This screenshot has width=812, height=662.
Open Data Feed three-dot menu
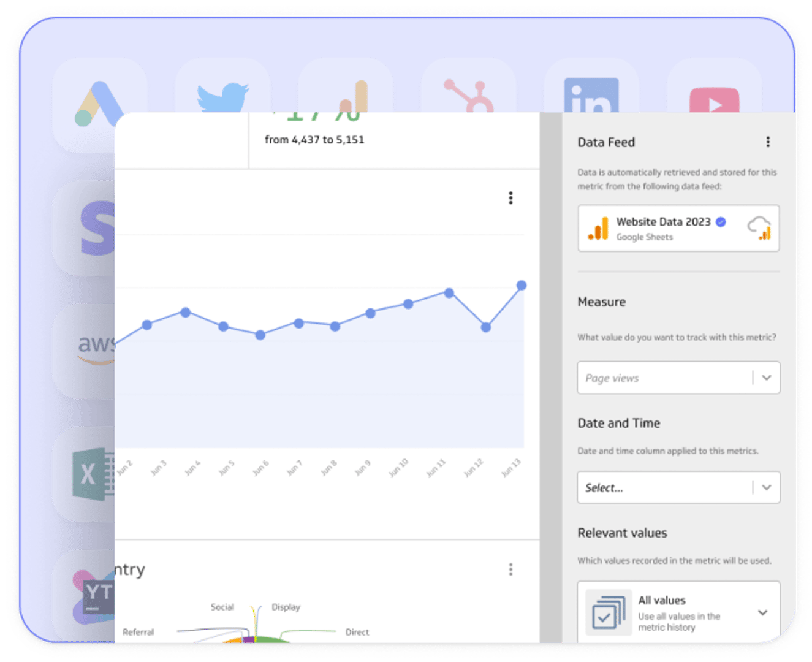point(767,142)
